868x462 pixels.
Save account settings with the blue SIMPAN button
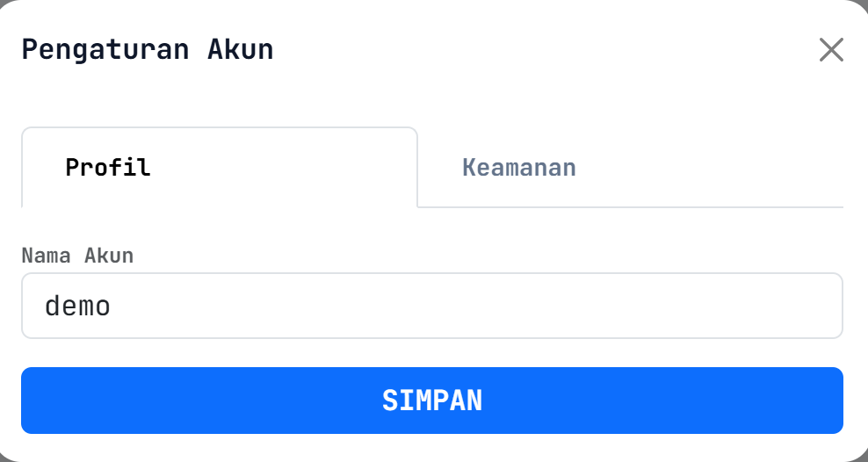point(431,401)
